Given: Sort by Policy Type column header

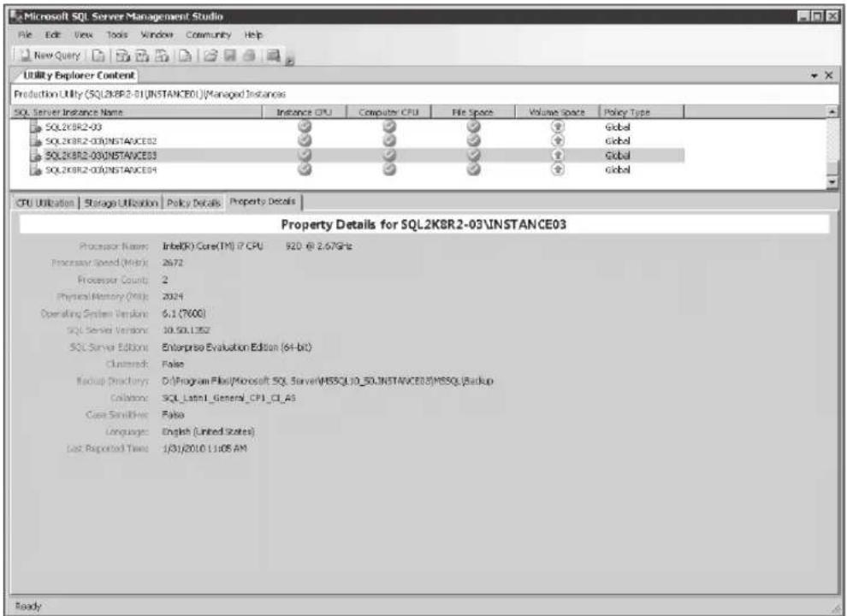Looking at the screenshot, I should coord(641,112).
